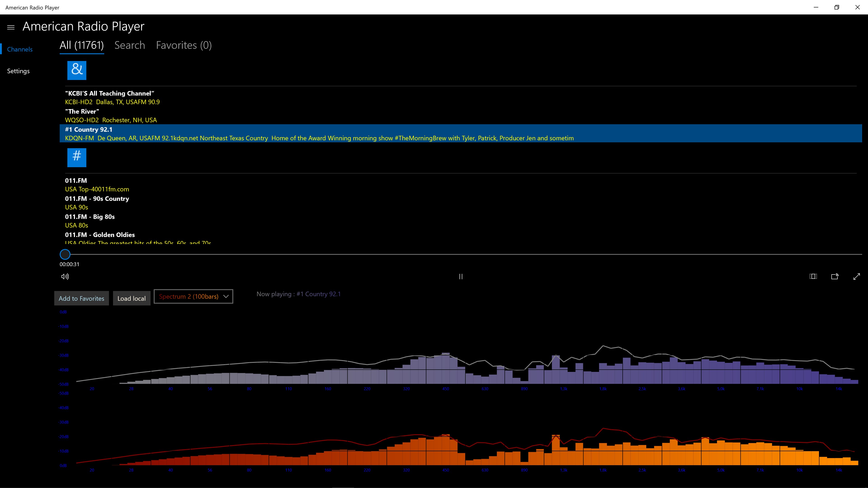
Task: Enter full screen with expand arrows icon
Action: point(856,277)
